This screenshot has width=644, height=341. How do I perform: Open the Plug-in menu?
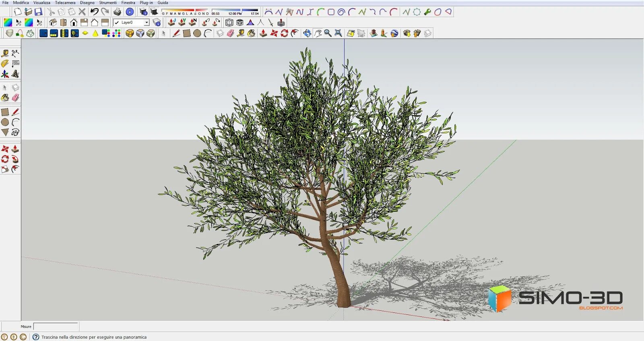(x=146, y=3)
